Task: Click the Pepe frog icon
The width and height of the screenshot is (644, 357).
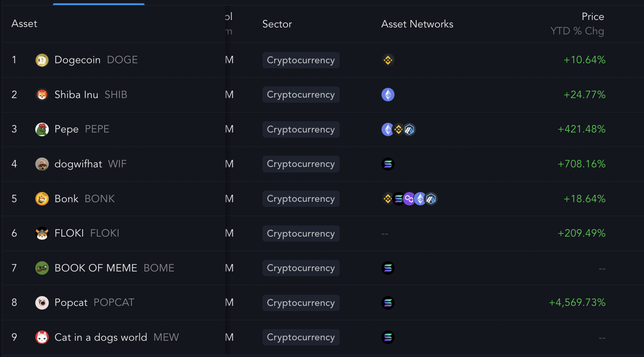Action: click(x=42, y=129)
